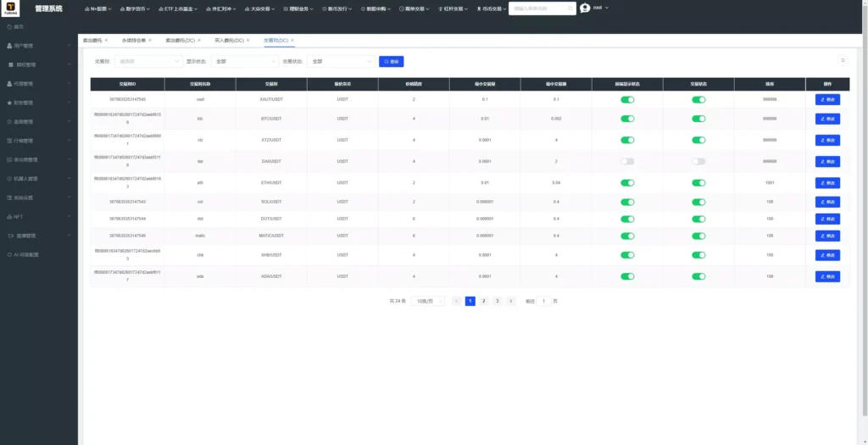The height and width of the screenshot is (445, 868).
Task: Open the ETF上市基金 top menu
Action: pos(178,8)
